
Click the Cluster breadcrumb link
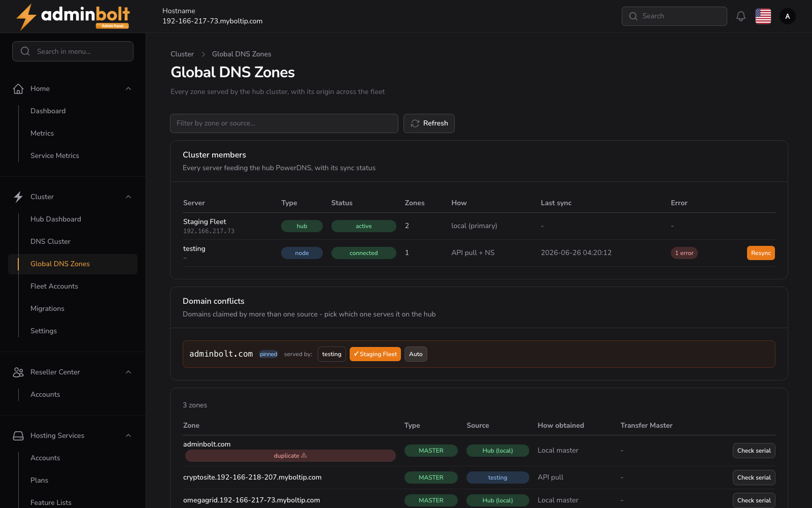point(182,54)
